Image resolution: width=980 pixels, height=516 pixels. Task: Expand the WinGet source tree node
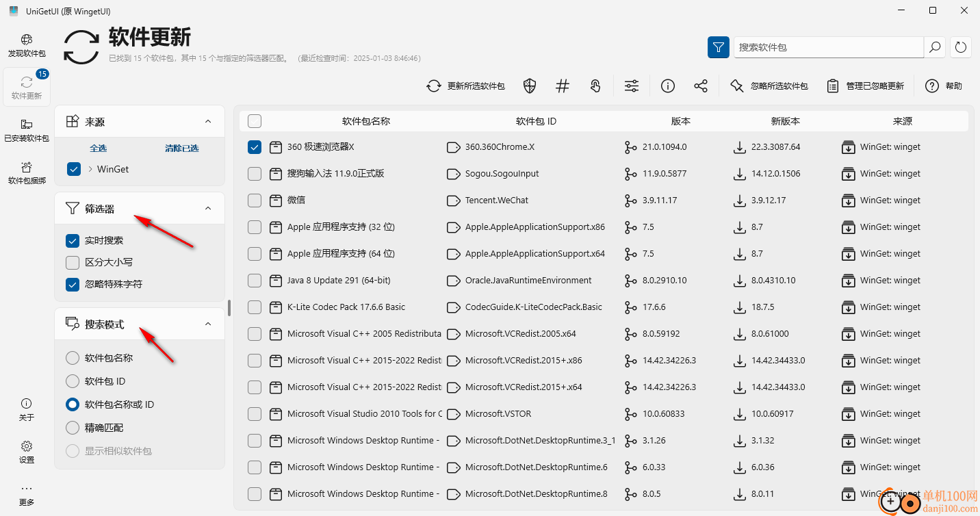click(90, 169)
